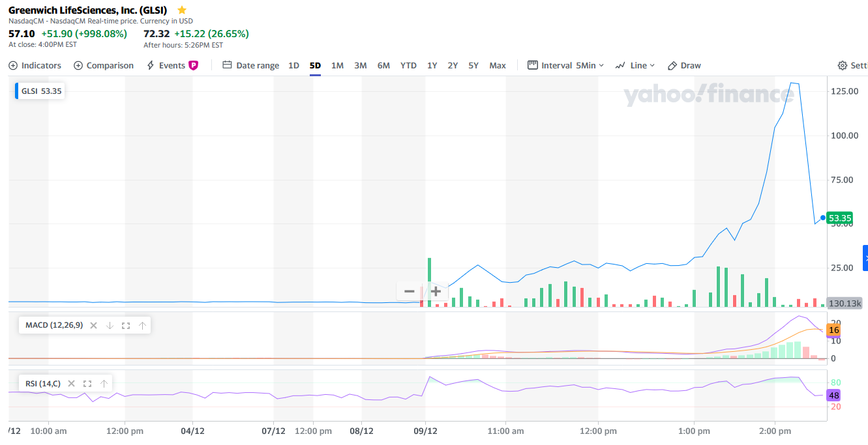Open the Date range picker
Viewport: 868px width, 445px height.
pos(251,65)
